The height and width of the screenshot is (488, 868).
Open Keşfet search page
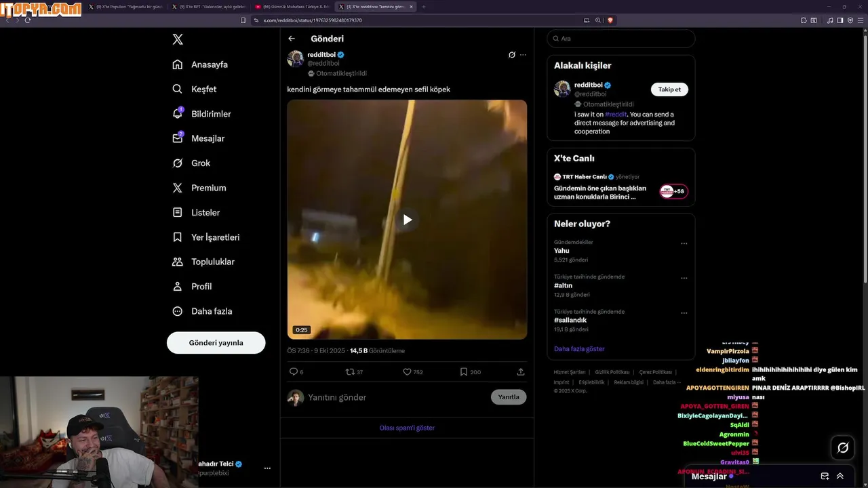point(195,89)
